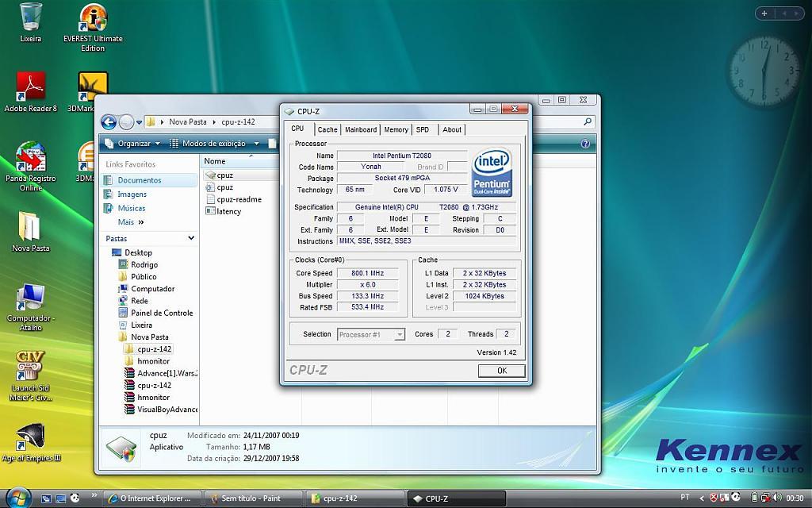Select Computador - Atalho desktop shortcut
812x508 pixels.
pos(31,307)
